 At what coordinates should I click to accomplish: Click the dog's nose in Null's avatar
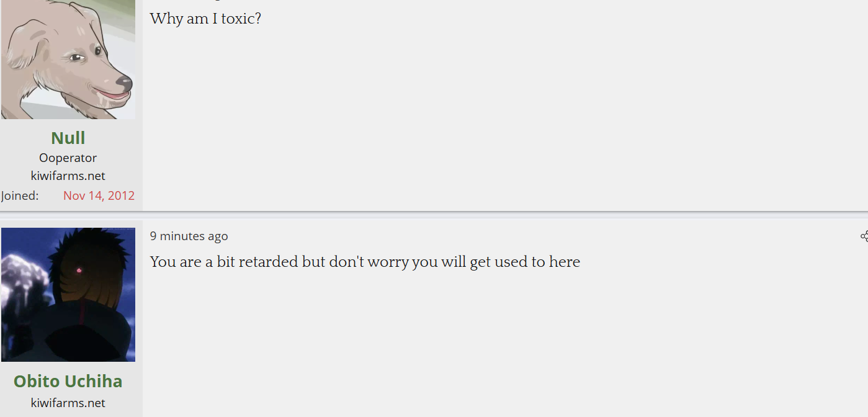click(x=124, y=82)
